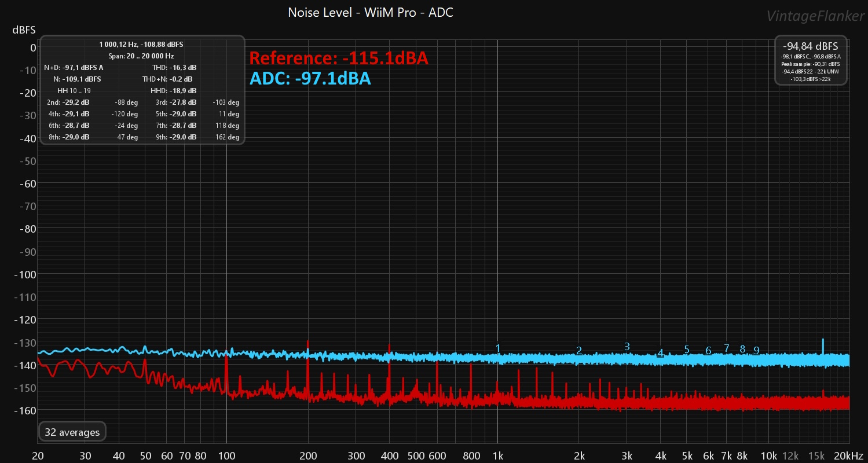
Task: Click the '1k' X-axis tick label
Action: coord(498,455)
